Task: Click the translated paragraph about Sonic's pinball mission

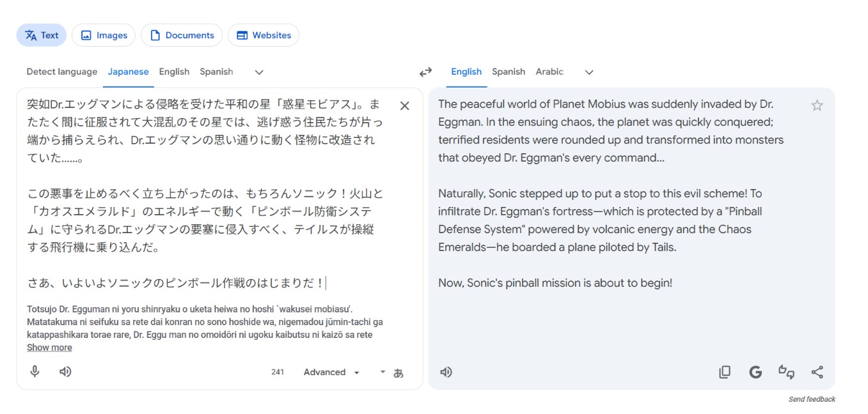Action: pos(555,282)
